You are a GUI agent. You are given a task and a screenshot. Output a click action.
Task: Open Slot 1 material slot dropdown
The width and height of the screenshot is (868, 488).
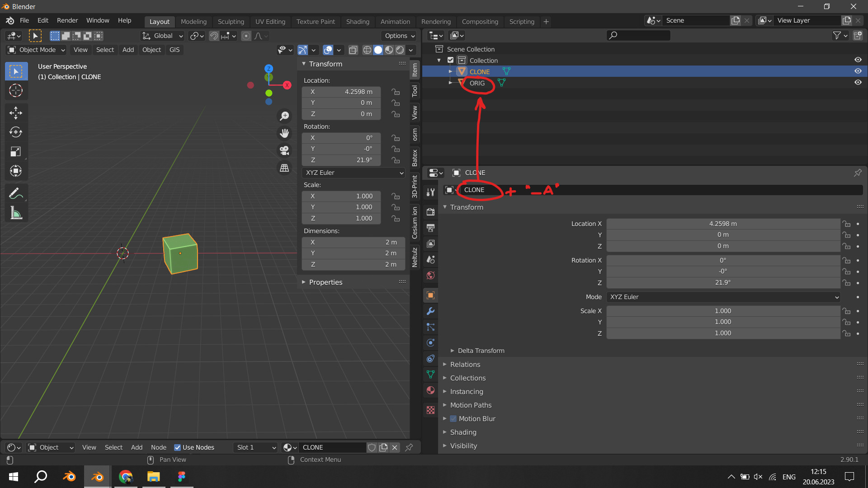(x=256, y=447)
